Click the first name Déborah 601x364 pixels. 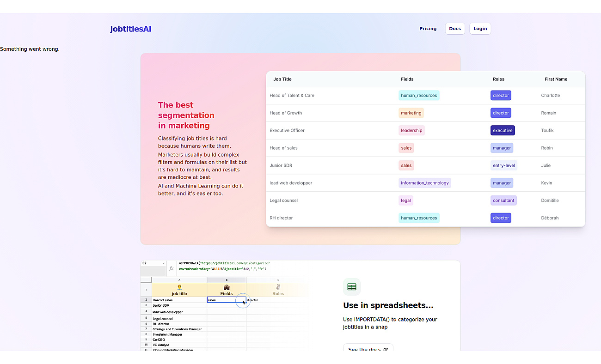tap(550, 218)
